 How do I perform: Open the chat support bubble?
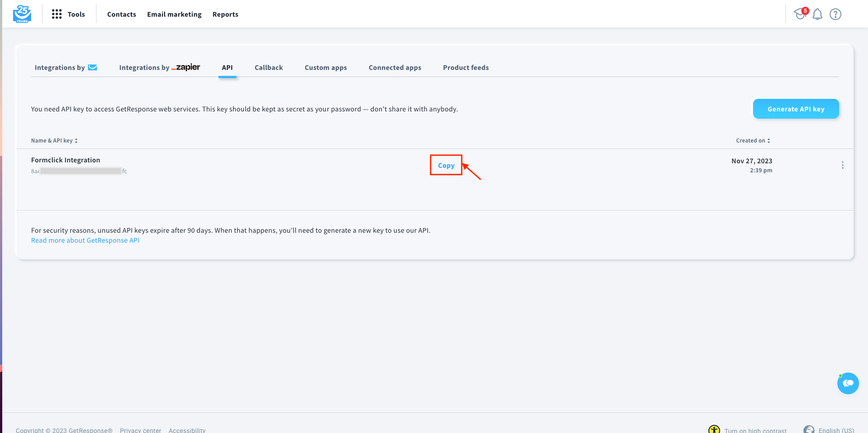click(848, 383)
